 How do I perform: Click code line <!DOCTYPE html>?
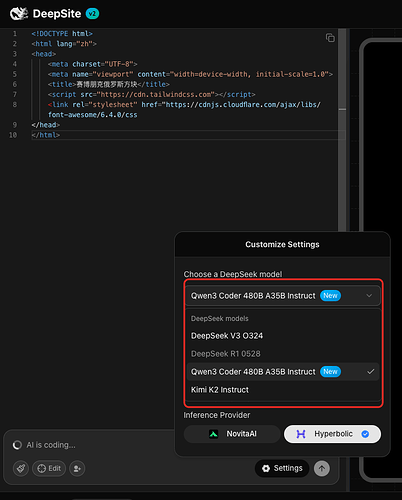tap(62, 34)
